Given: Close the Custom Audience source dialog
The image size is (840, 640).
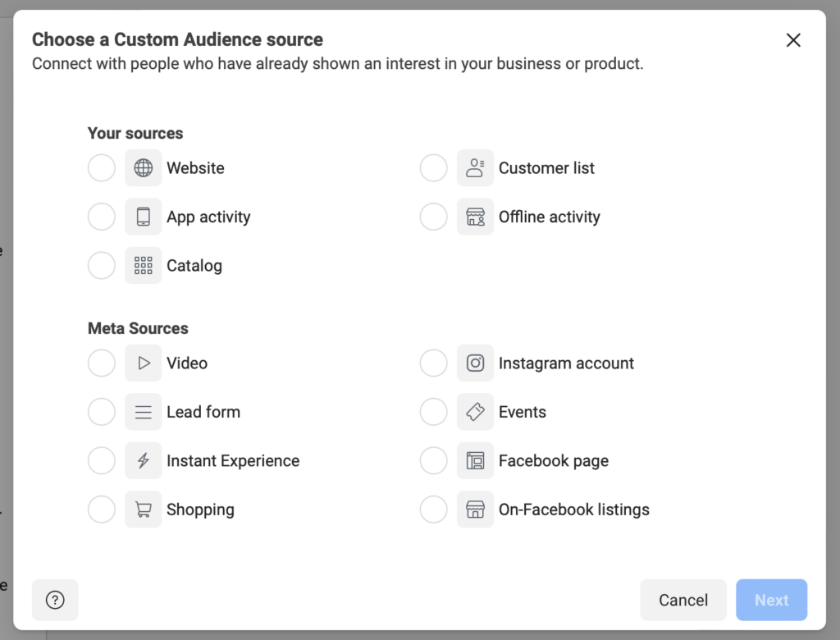Looking at the screenshot, I should [793, 40].
